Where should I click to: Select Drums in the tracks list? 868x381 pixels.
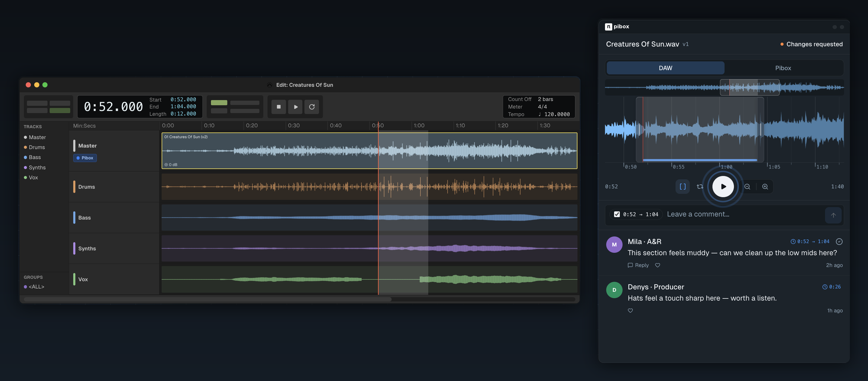click(x=34, y=147)
